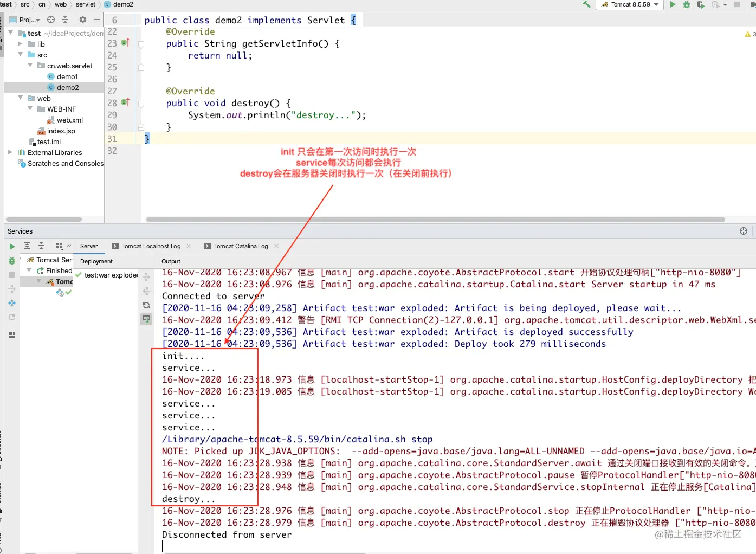Viewport: 756px width, 554px height.
Task: Run with coverage from the top toolbar
Action: tap(701, 4)
